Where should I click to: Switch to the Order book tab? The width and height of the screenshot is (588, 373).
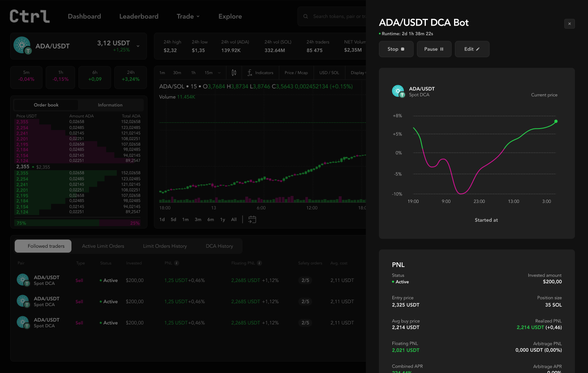46,105
